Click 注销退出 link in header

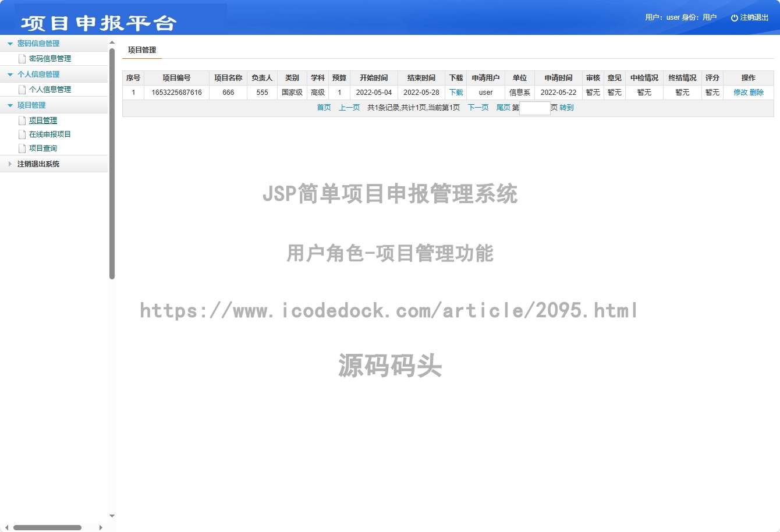pos(754,17)
